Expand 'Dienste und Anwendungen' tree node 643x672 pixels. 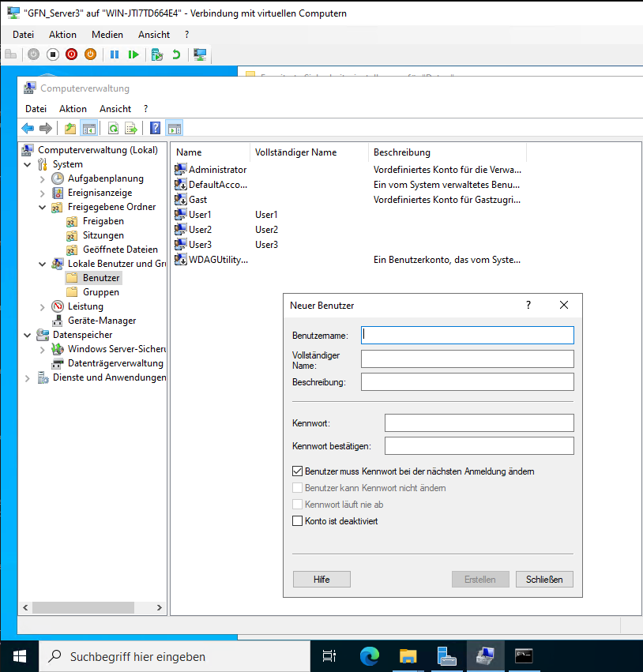tap(28, 377)
